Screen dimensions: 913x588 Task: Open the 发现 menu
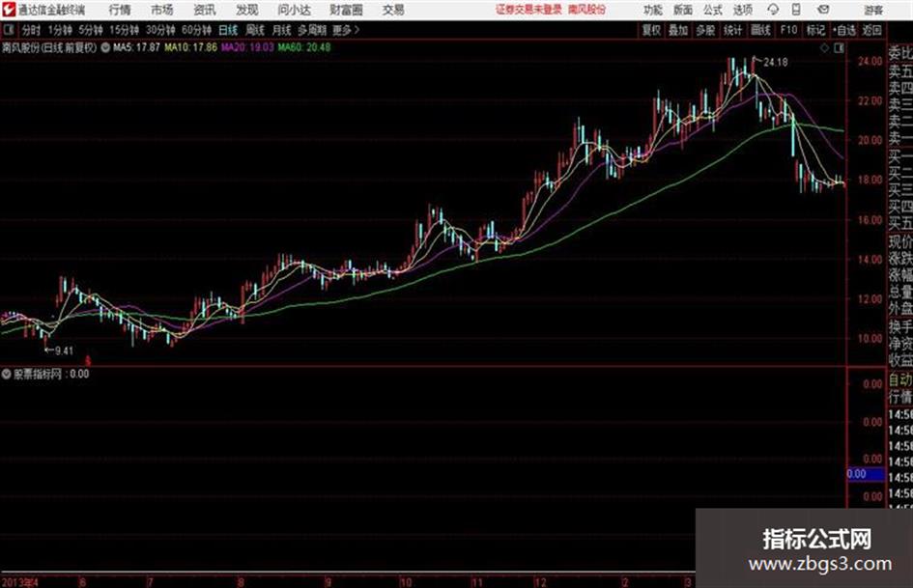tap(247, 10)
